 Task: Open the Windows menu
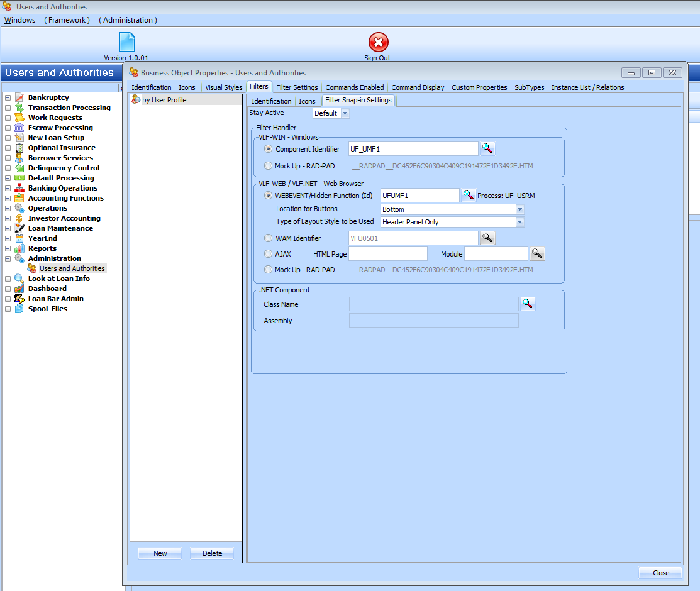(x=20, y=20)
